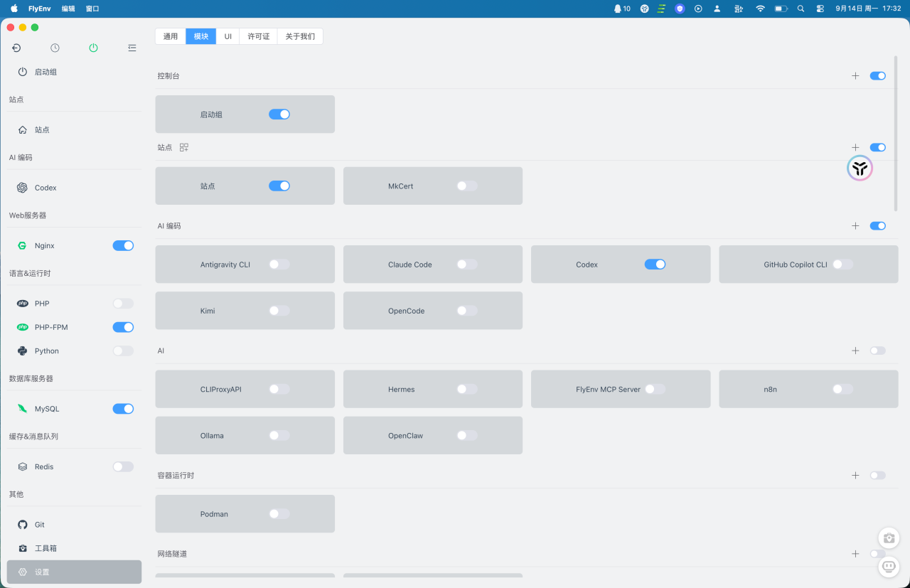Open 工具箱 in the sidebar
The width and height of the screenshot is (910, 588).
click(x=74, y=548)
